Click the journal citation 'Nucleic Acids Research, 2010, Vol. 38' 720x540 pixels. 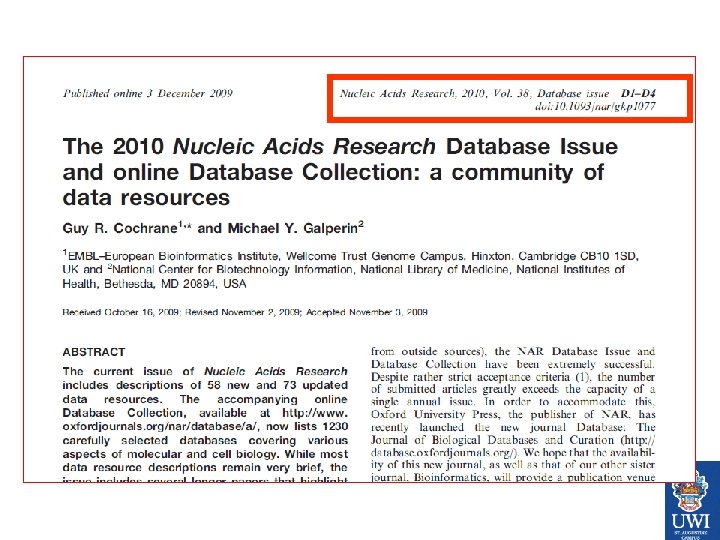point(434,93)
